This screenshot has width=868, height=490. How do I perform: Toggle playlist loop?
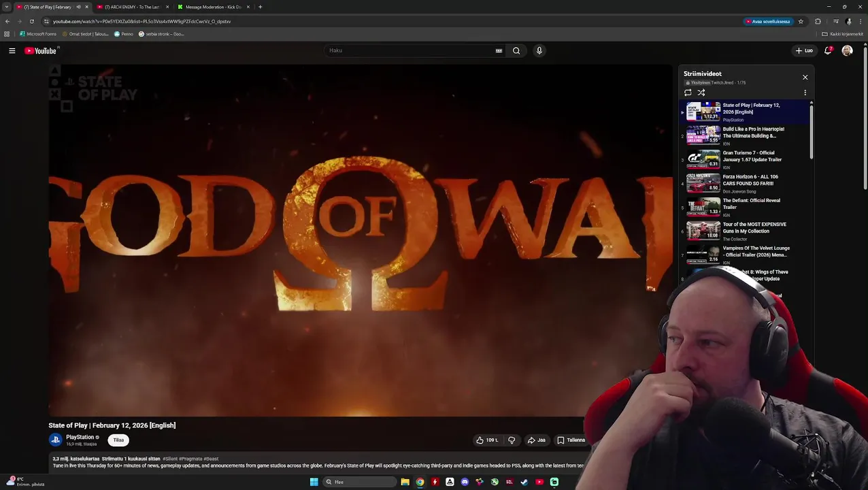tap(688, 93)
